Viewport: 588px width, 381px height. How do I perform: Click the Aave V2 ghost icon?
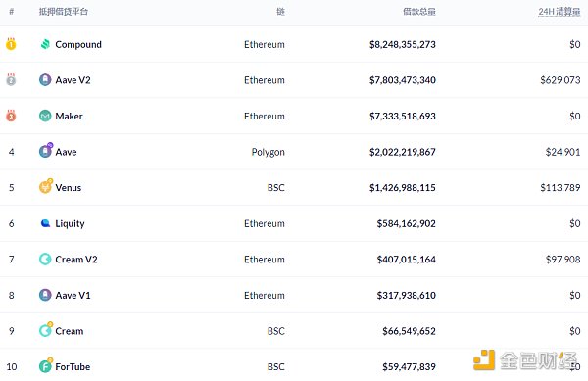tap(45, 79)
